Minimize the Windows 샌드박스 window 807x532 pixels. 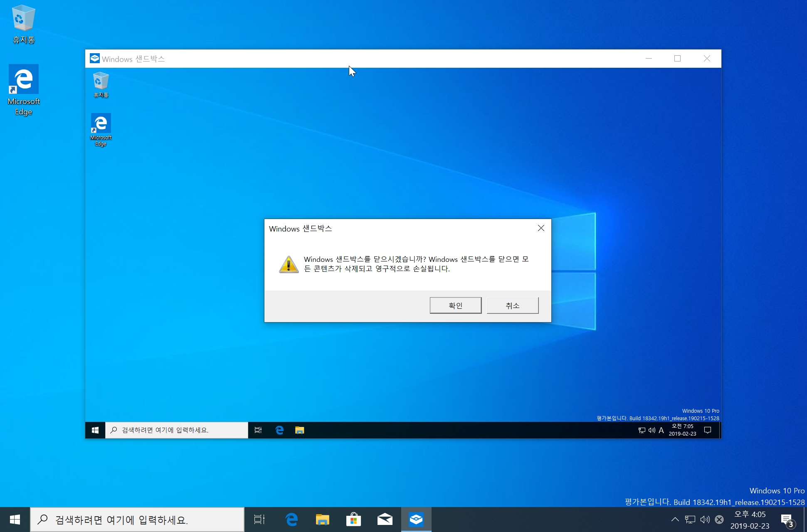pyautogui.click(x=649, y=59)
